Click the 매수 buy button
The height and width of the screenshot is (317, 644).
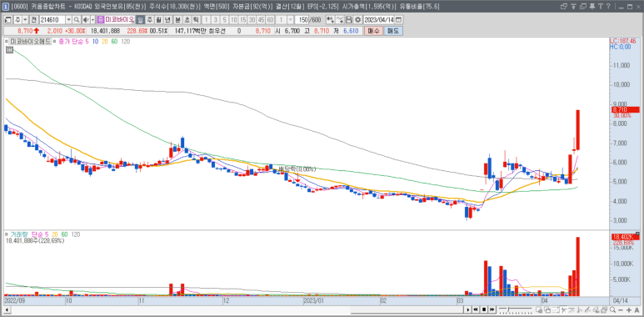click(x=373, y=31)
